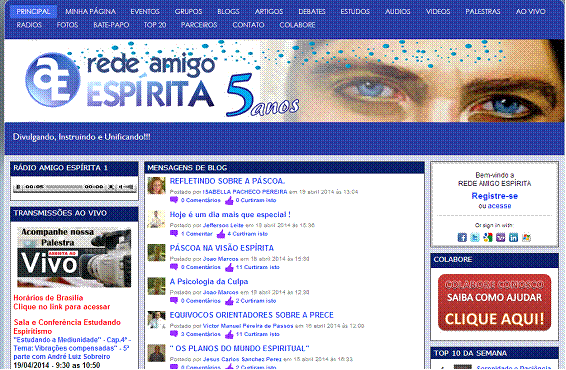Sign in with the Google icon
Image resolution: width=566 pixels, height=370 pixels.
(488, 237)
